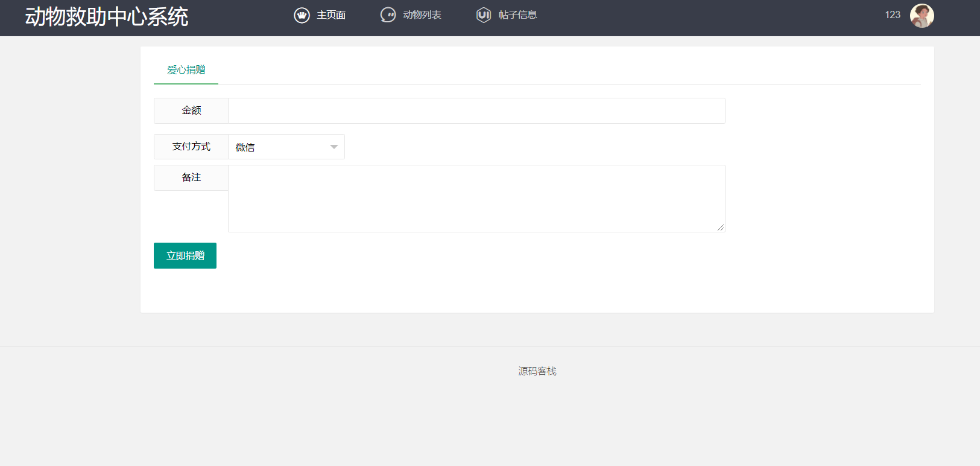This screenshot has height=466, width=980.
Task: Open the 支付方式 dropdown showing 微信
Action: click(286, 147)
